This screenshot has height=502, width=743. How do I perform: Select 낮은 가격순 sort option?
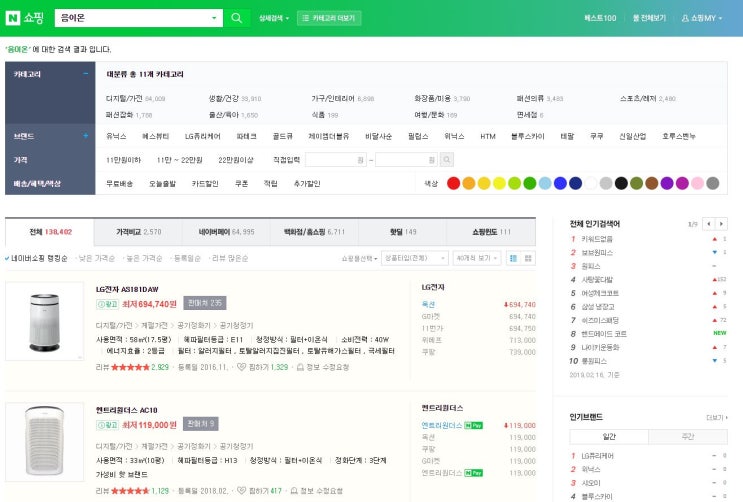pos(97,258)
